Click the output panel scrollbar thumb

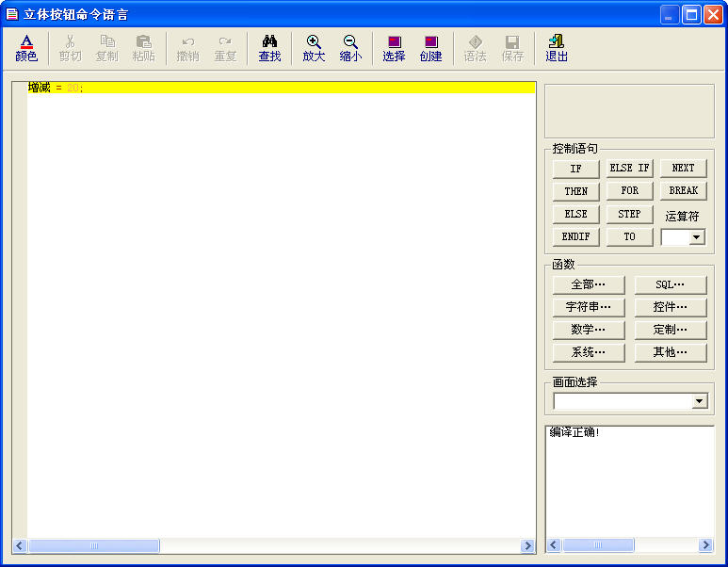pyautogui.click(x=598, y=544)
